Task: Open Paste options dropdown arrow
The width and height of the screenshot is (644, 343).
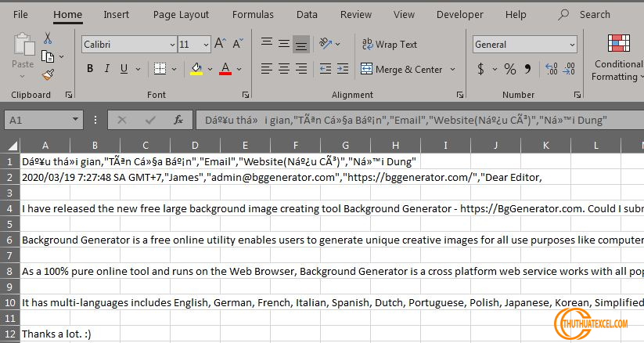Action: click(x=23, y=77)
